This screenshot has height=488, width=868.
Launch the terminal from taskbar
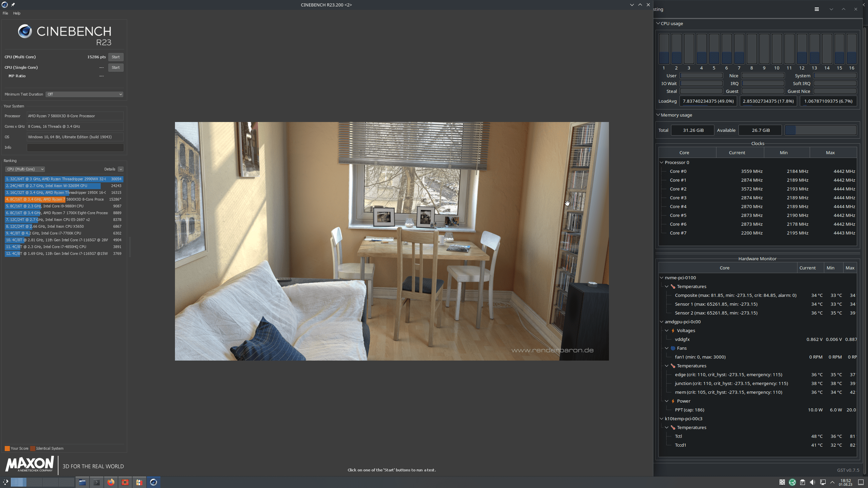(x=96, y=482)
